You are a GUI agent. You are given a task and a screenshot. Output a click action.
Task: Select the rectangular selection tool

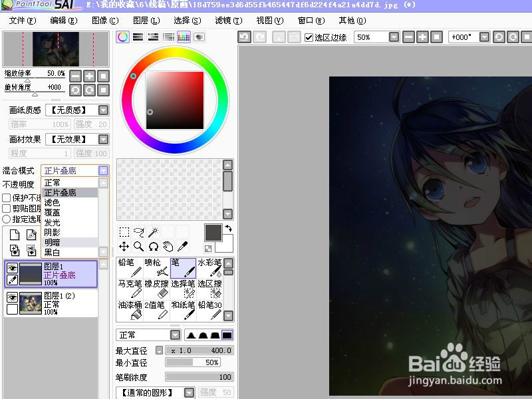click(124, 232)
